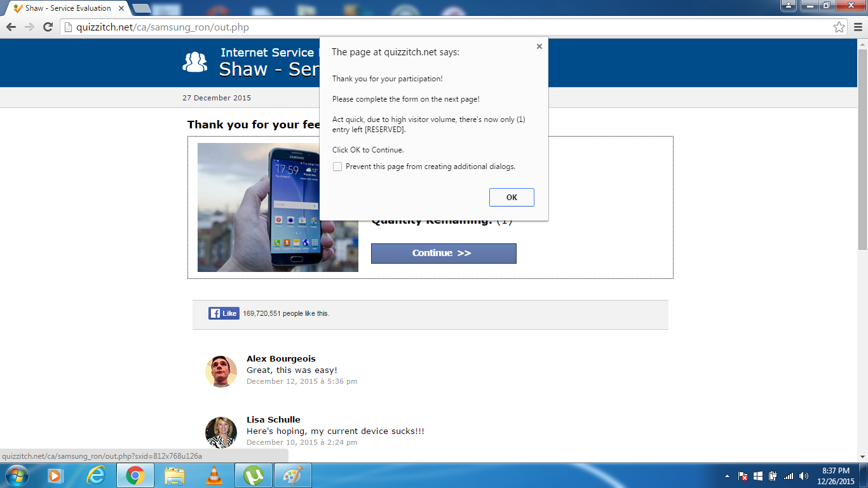Click the battery power tray icon

coord(773,476)
